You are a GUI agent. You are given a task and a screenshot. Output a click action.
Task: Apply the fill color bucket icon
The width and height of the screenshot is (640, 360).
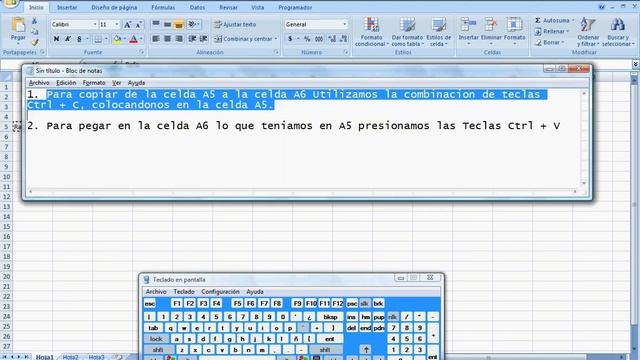(117, 39)
